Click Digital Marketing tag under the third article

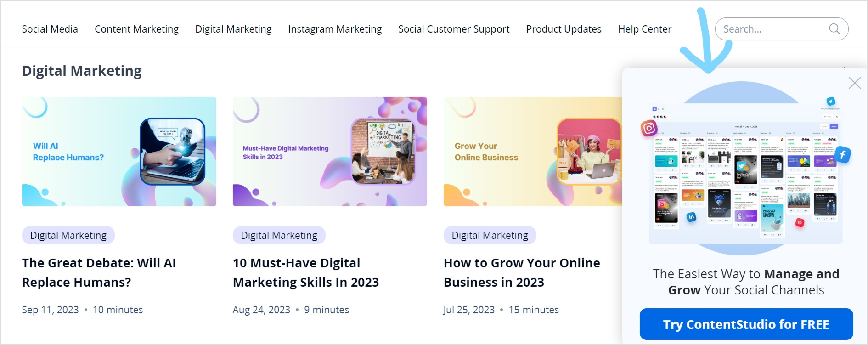coord(490,235)
